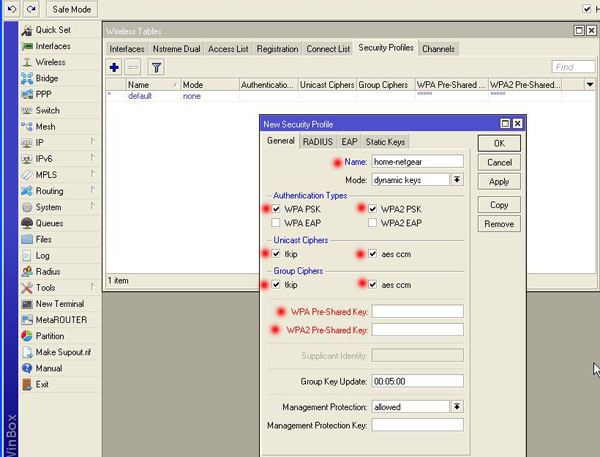The width and height of the screenshot is (600, 457).
Task: Open the table columns dropdown arrow
Action: 590,85
